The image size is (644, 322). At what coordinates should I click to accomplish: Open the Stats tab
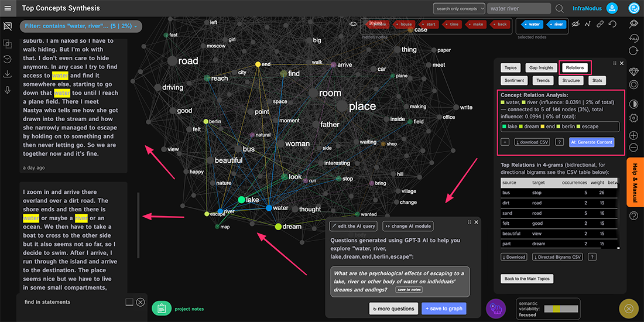point(597,81)
